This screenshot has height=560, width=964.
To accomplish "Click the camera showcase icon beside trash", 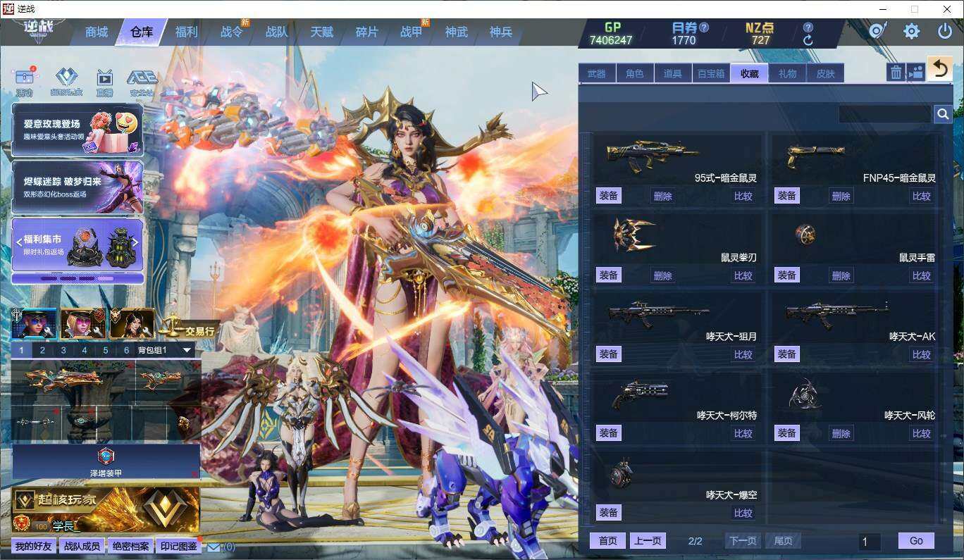I will click(915, 72).
